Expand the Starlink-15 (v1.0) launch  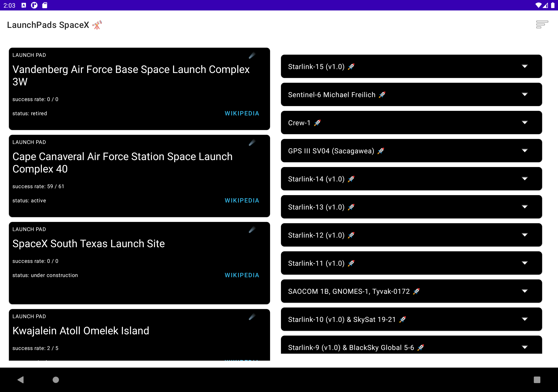[x=524, y=66]
